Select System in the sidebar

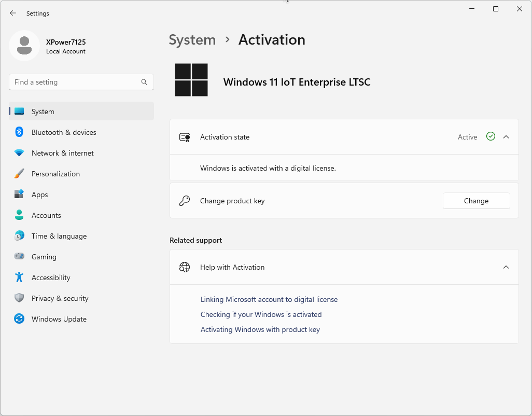point(43,112)
